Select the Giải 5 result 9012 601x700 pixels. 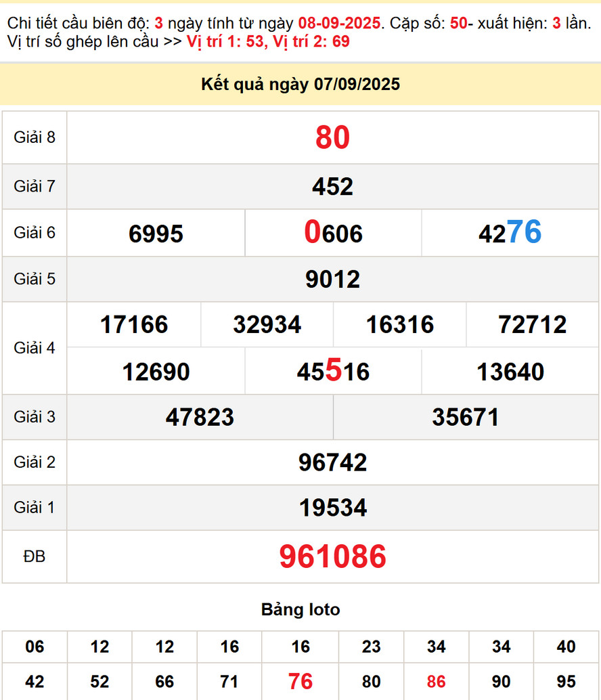pyautogui.click(x=332, y=280)
